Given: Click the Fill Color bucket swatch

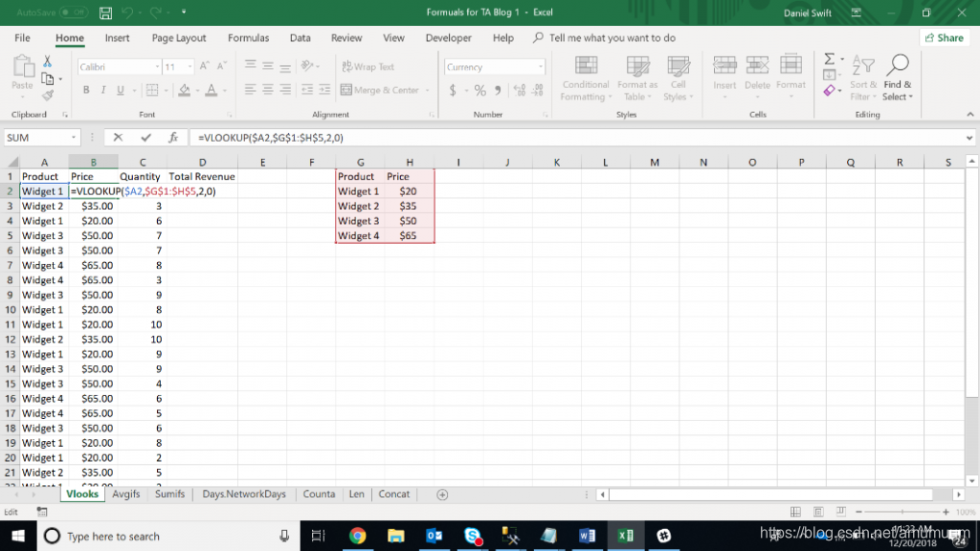Looking at the screenshot, I should click(185, 91).
